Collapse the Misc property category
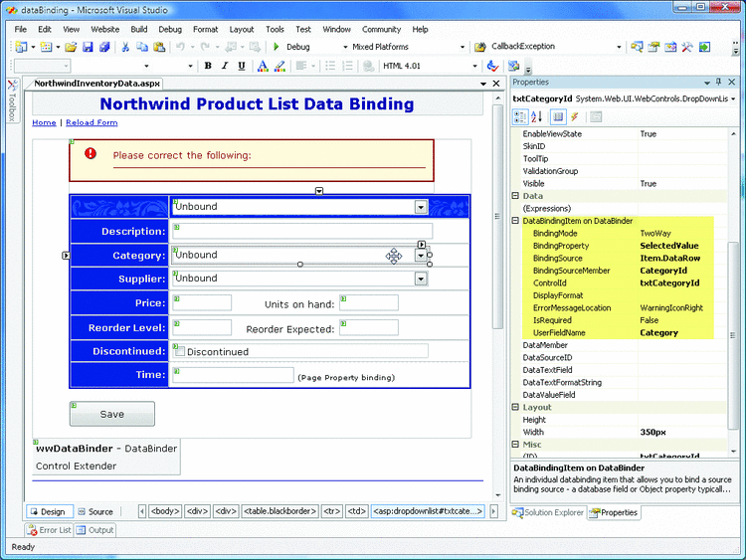This screenshot has height=560, width=746. 515,444
